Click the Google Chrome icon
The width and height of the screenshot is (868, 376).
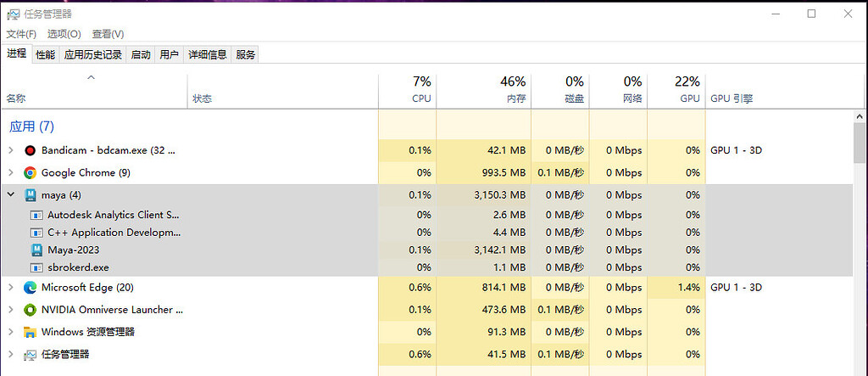(30, 172)
